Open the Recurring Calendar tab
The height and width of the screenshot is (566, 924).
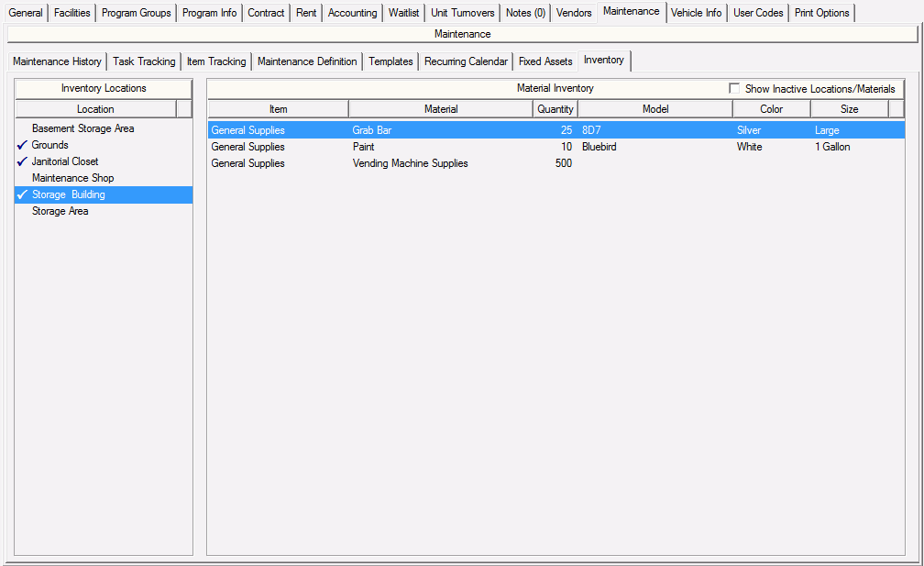[465, 61]
